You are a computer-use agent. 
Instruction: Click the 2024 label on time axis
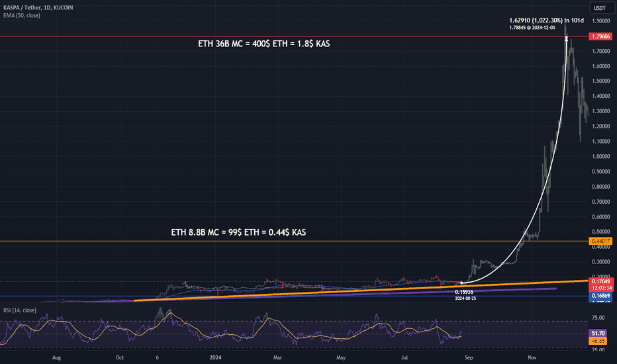click(215, 357)
